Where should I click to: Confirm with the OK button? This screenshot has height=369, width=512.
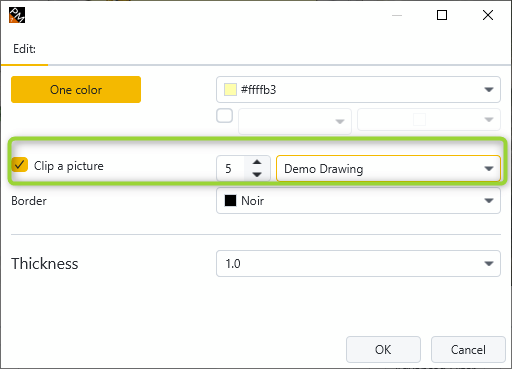pos(383,350)
